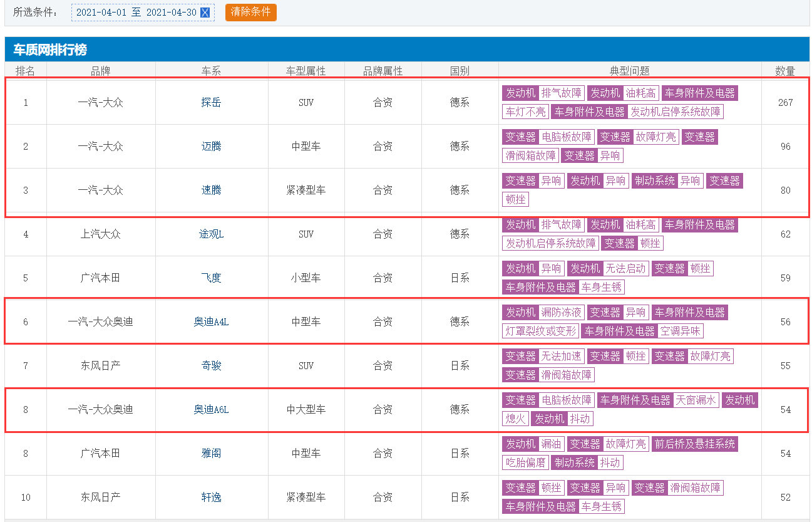Select the 空调异味 tag
This screenshot has height=522, width=812.
point(681,331)
